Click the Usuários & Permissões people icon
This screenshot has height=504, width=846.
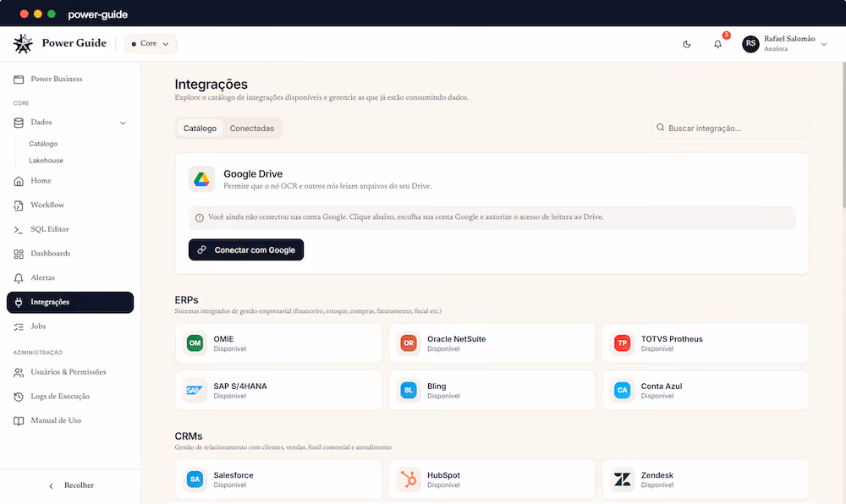tap(19, 372)
